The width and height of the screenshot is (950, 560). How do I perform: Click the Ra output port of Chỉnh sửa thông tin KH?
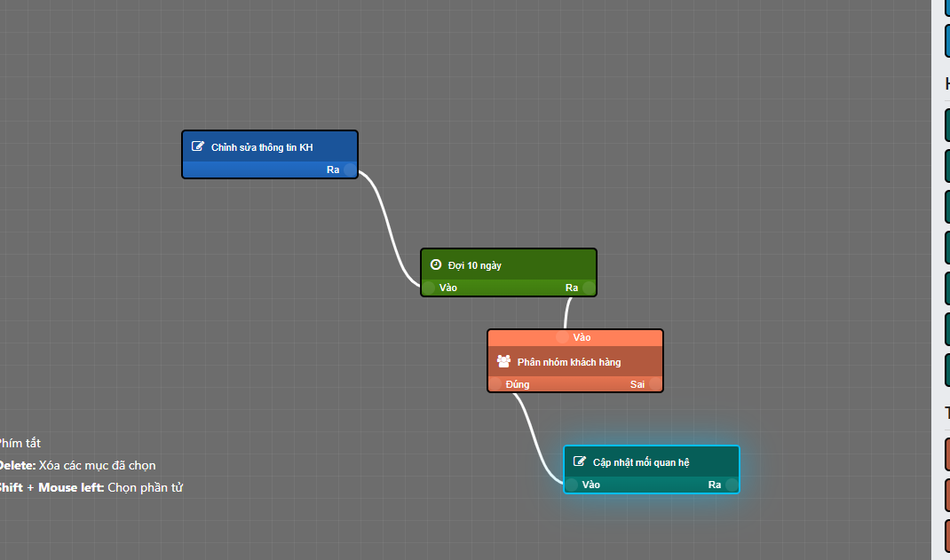[350, 170]
